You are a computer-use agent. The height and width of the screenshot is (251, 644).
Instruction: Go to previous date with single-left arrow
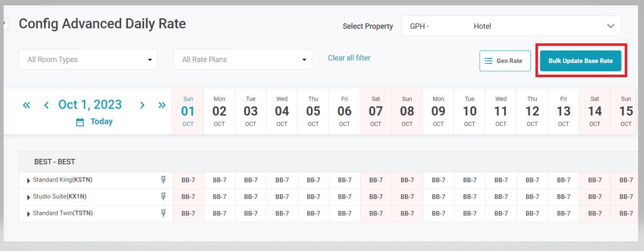click(46, 105)
